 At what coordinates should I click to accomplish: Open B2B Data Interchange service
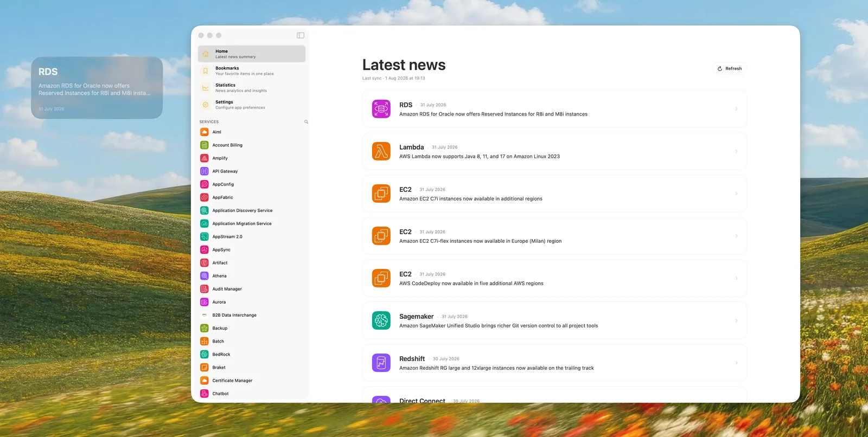click(252, 315)
